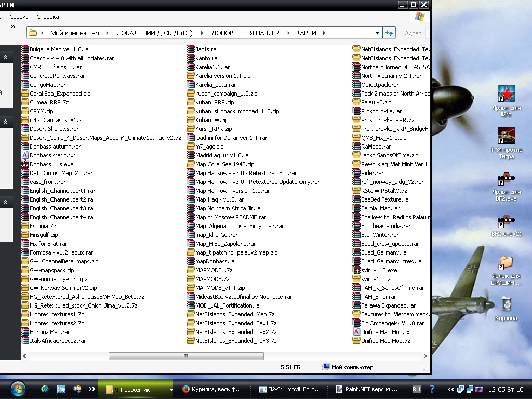Click the folder icon in the address bar
The image size is (532, 399).
pos(33,33)
